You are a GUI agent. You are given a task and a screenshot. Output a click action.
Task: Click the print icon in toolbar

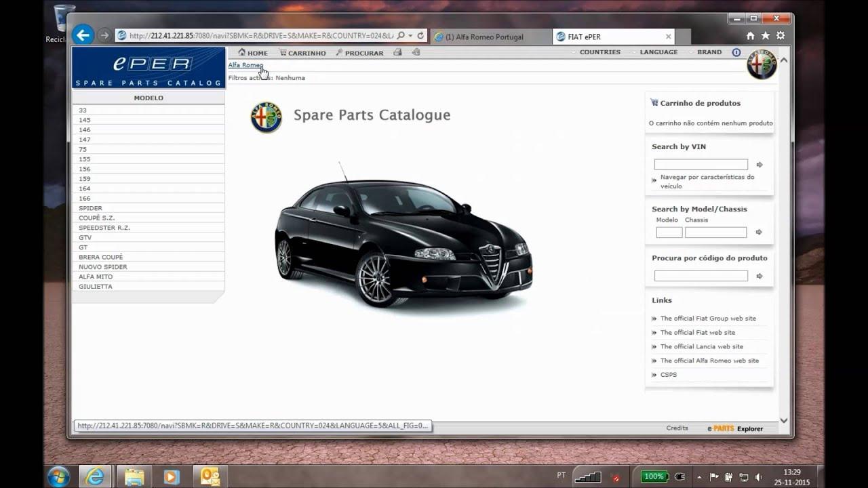click(397, 52)
